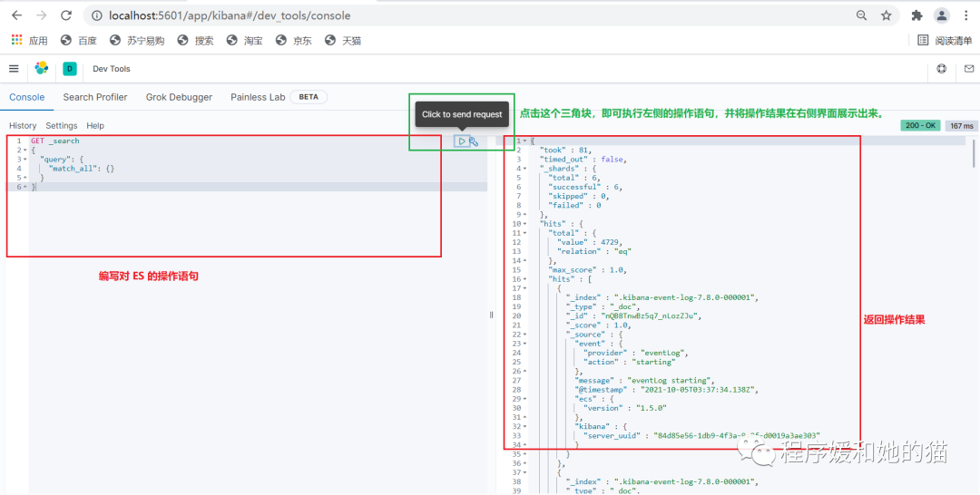Collapse the outer "hits" object at line 10

pyautogui.click(x=524, y=223)
